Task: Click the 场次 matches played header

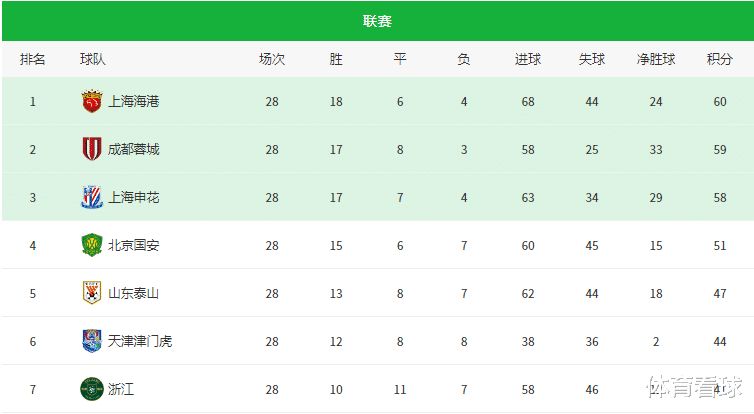Action: pyautogui.click(x=272, y=59)
